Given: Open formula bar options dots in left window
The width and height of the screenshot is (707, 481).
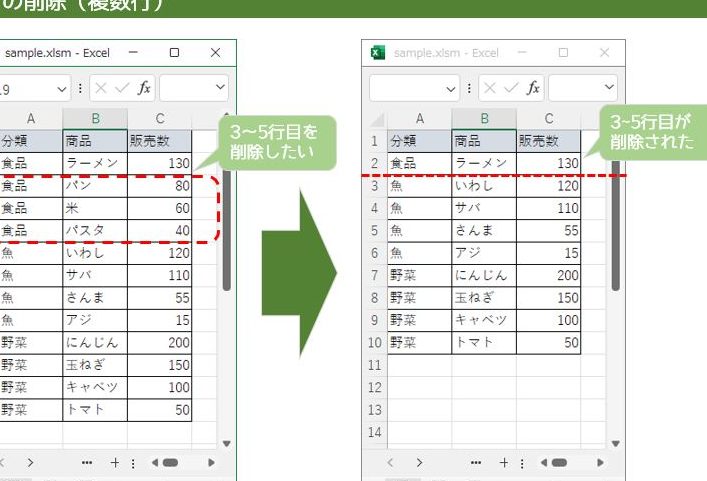Looking at the screenshot, I should (x=80, y=88).
